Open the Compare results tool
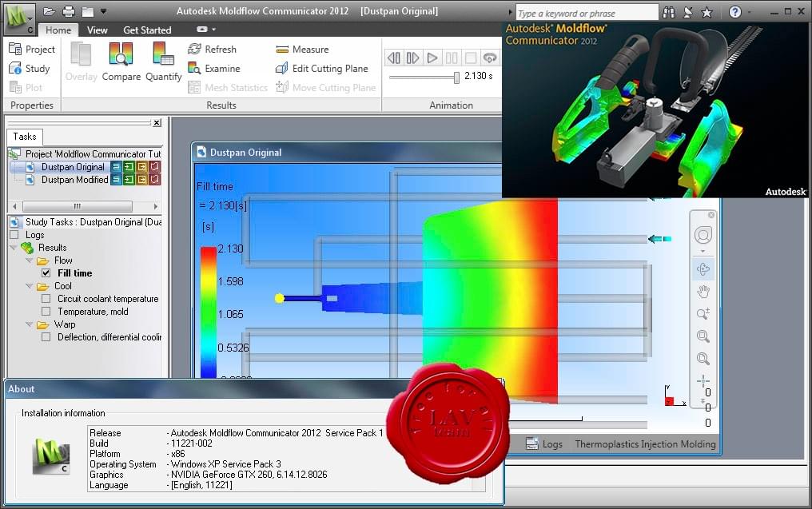 click(121, 62)
